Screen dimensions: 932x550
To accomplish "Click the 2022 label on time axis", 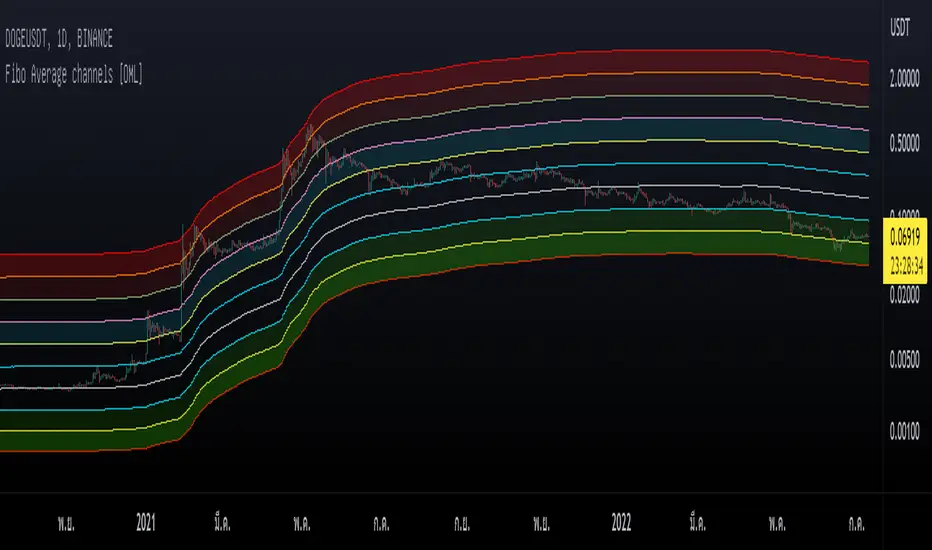I will [x=621, y=523].
